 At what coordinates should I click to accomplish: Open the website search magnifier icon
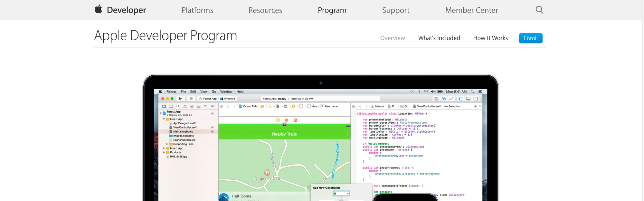(539, 10)
